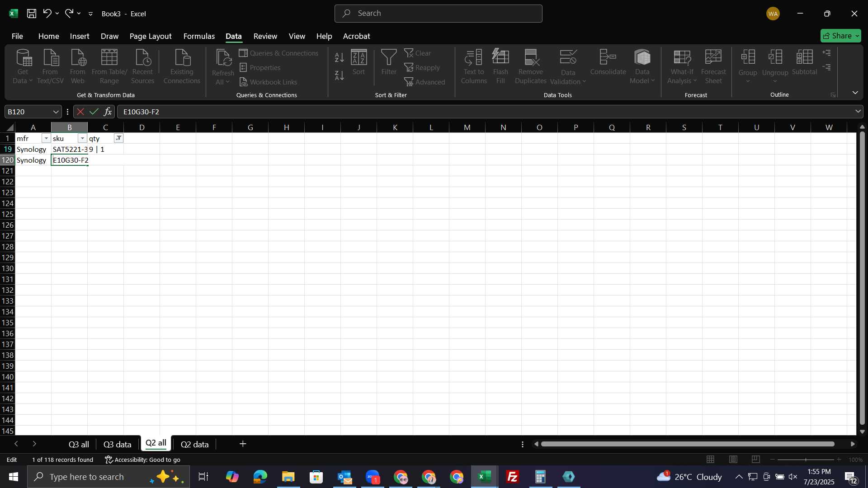Screen dimensions: 868x488
Task: Confirm the cell entry with checkmark
Action: (x=94, y=112)
